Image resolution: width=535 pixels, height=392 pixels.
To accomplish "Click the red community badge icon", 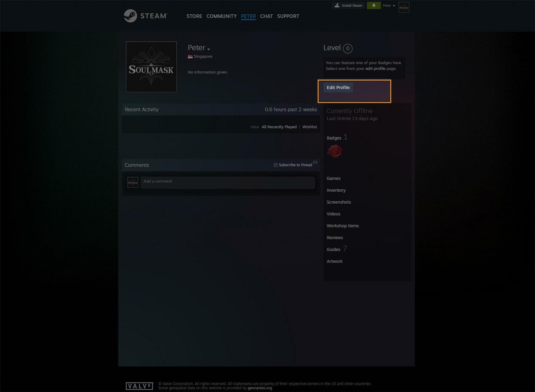I will (x=335, y=151).
